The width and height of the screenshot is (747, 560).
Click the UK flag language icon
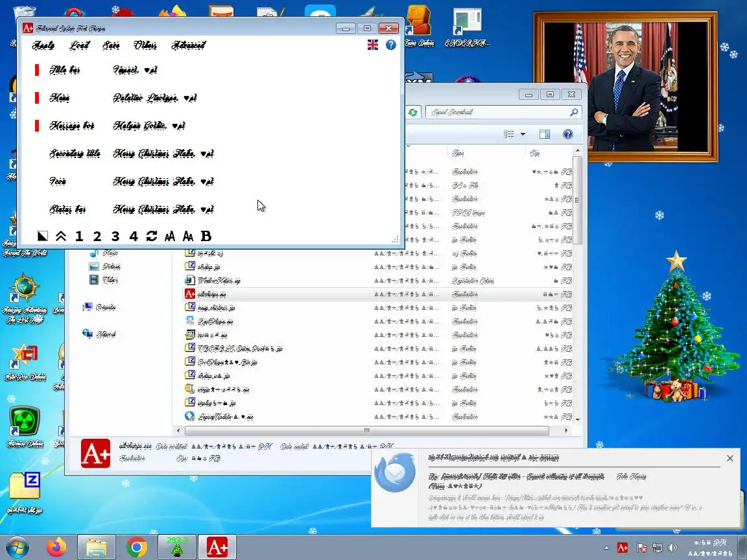pyautogui.click(x=373, y=45)
